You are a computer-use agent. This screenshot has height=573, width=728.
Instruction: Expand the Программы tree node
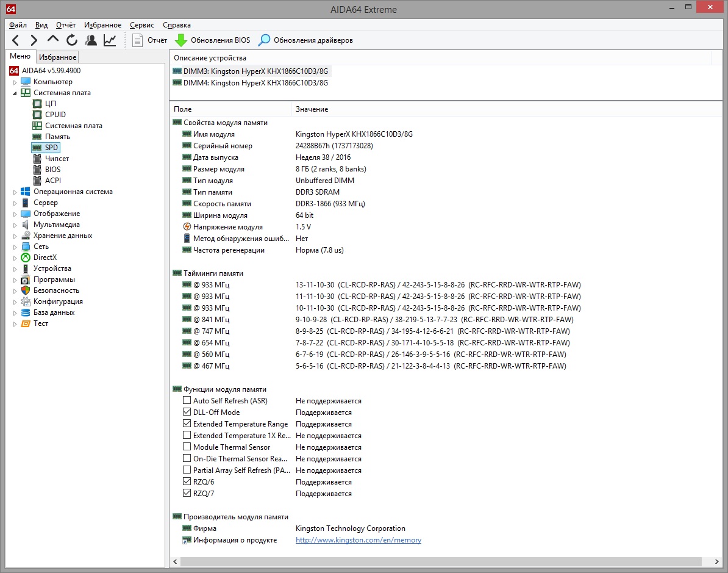pyautogui.click(x=15, y=280)
